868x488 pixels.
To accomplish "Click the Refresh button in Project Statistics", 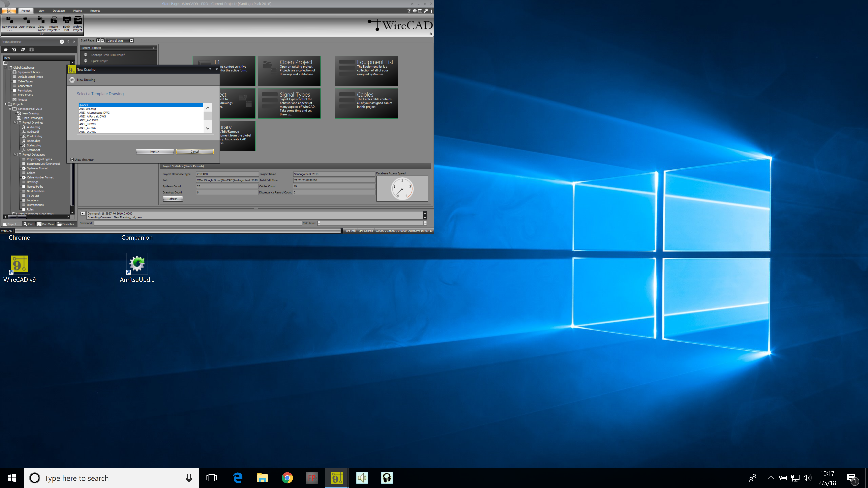I will point(173,199).
